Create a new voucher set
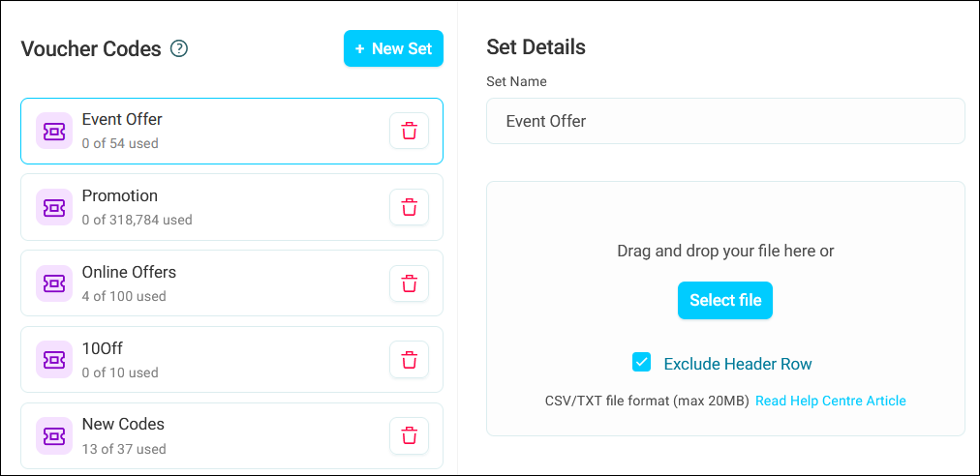Image resolution: width=980 pixels, height=476 pixels. (393, 48)
